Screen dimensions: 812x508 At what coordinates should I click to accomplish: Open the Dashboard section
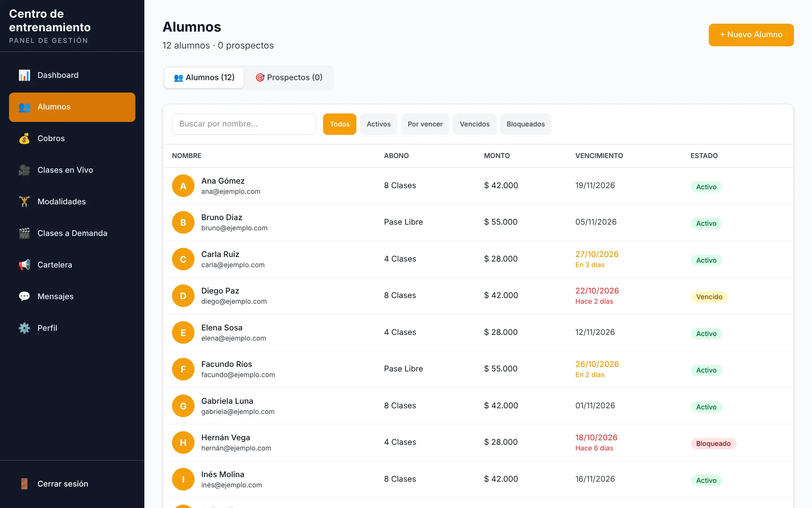[x=72, y=75]
